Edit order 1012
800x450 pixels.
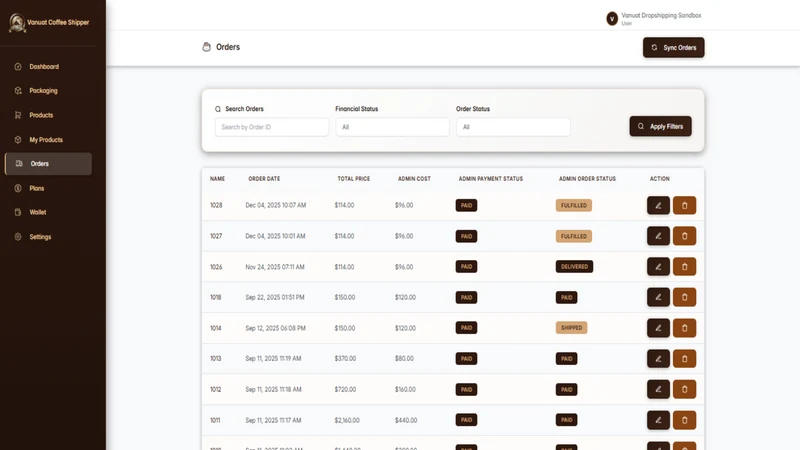pos(658,389)
